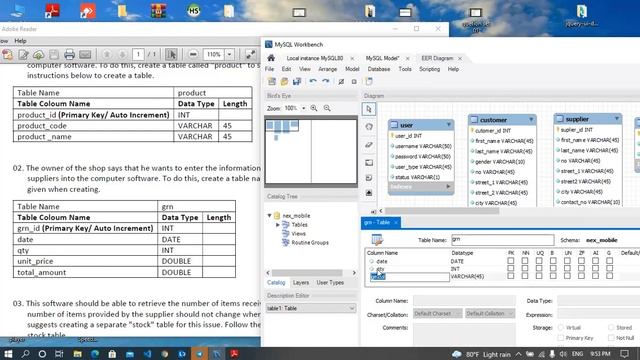Screen dimensions: 640x360
Task: Undo the last action in Workbench
Action: click(x=313, y=81)
